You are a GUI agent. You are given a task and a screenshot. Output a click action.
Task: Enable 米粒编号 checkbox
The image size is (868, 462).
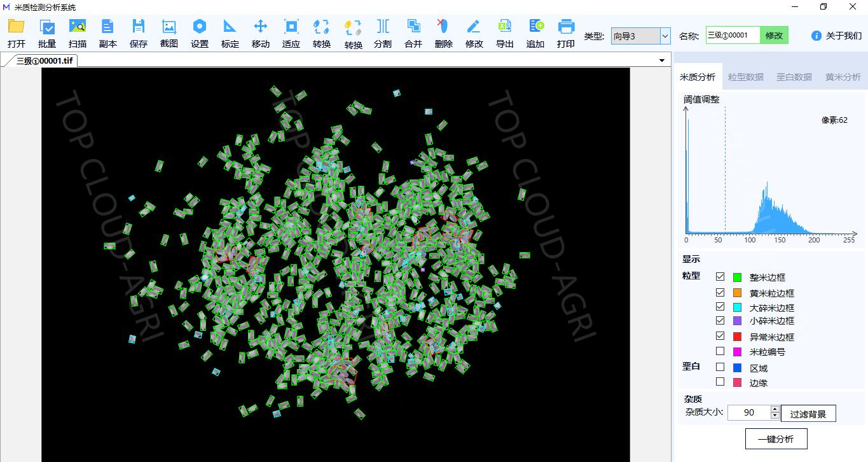(x=720, y=351)
